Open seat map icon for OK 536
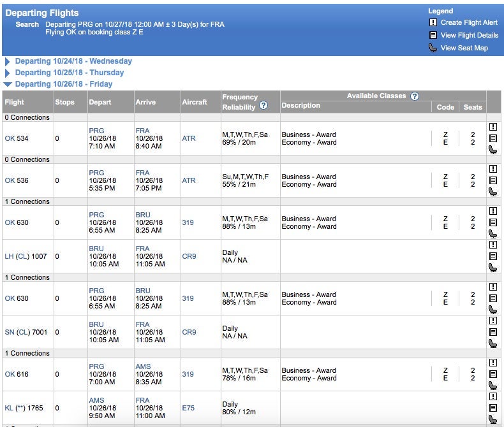The width and height of the screenshot is (504, 427). [x=493, y=192]
